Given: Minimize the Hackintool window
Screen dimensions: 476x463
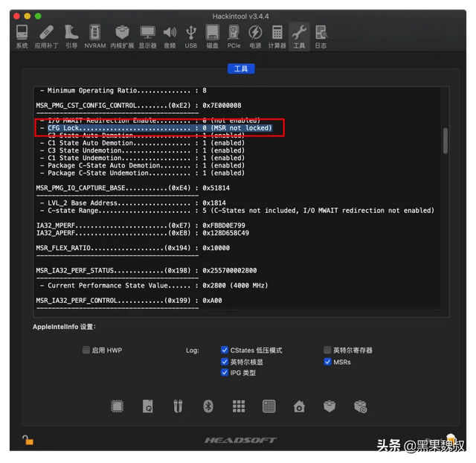Looking at the screenshot, I should [x=28, y=16].
